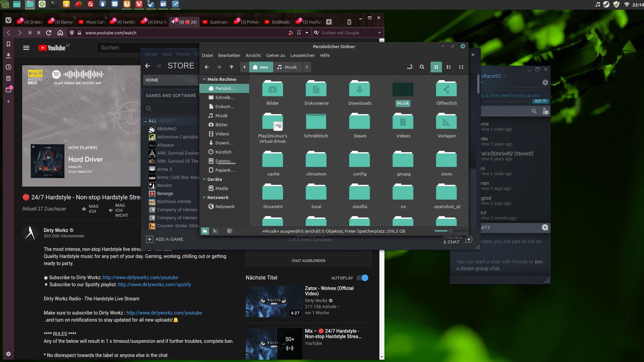
Task: Open PlayOnLinux's virtual drives folder
Action: tap(273, 128)
